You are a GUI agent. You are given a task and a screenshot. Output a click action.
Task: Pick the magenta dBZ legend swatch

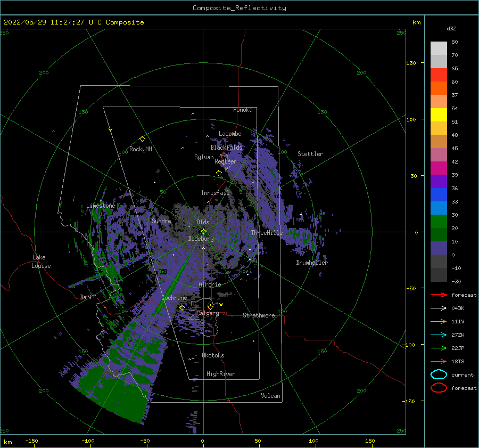[439, 168]
